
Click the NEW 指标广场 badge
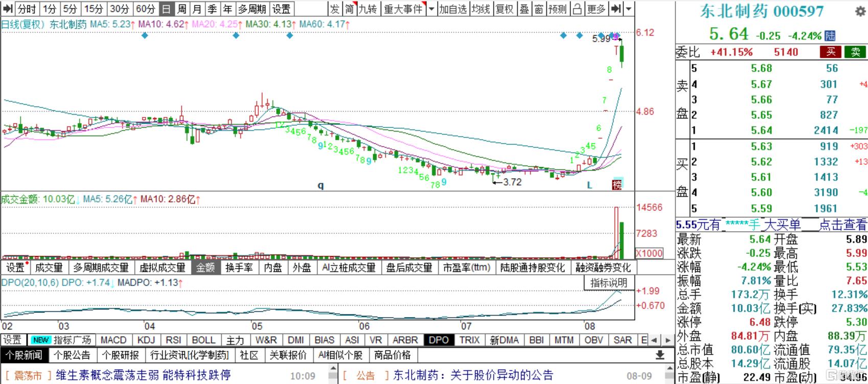tap(61, 340)
